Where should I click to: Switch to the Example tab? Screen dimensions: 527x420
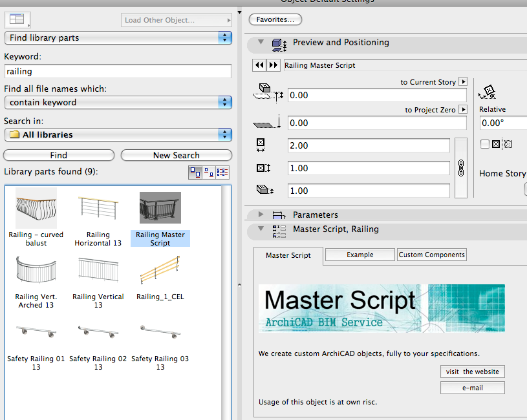[x=360, y=255]
